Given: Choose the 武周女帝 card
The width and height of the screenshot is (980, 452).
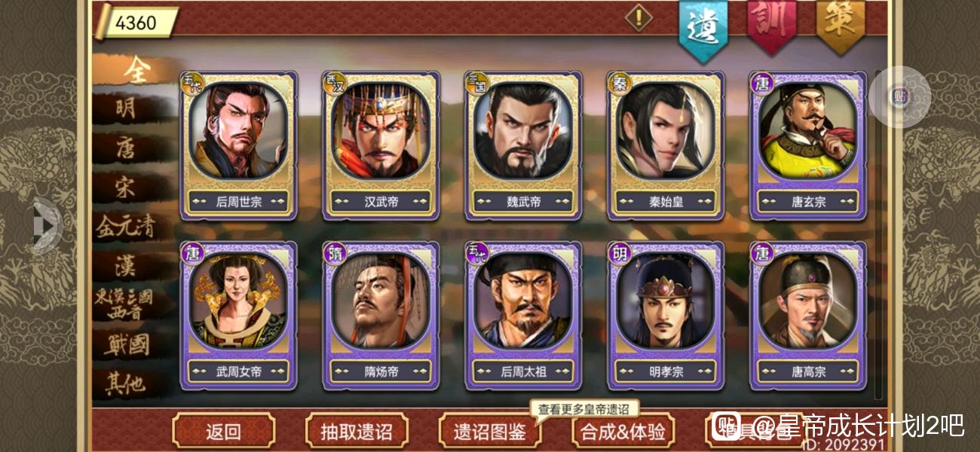Looking at the screenshot, I should 238,316.
